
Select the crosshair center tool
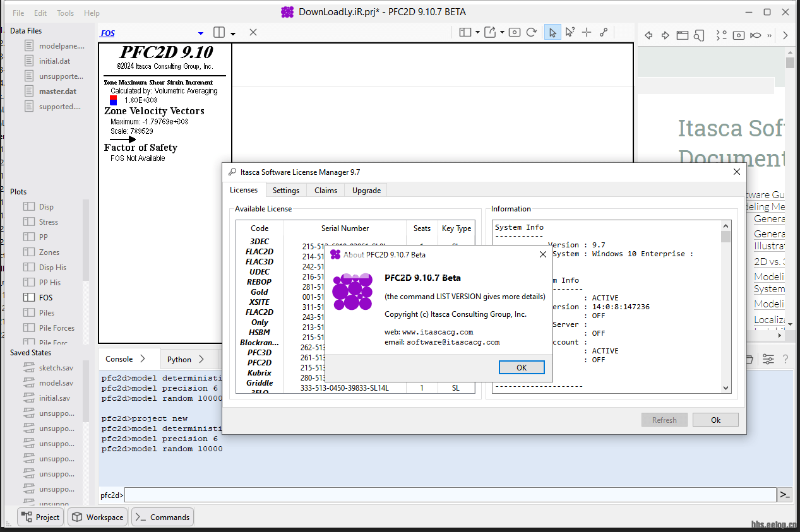587,32
